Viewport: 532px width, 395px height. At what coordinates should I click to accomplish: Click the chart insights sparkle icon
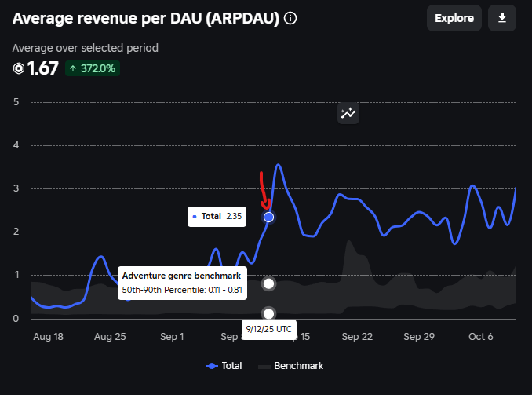(348, 113)
